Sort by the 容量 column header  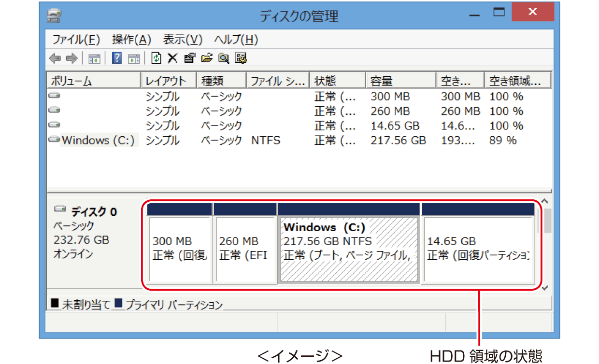pyautogui.click(x=400, y=81)
